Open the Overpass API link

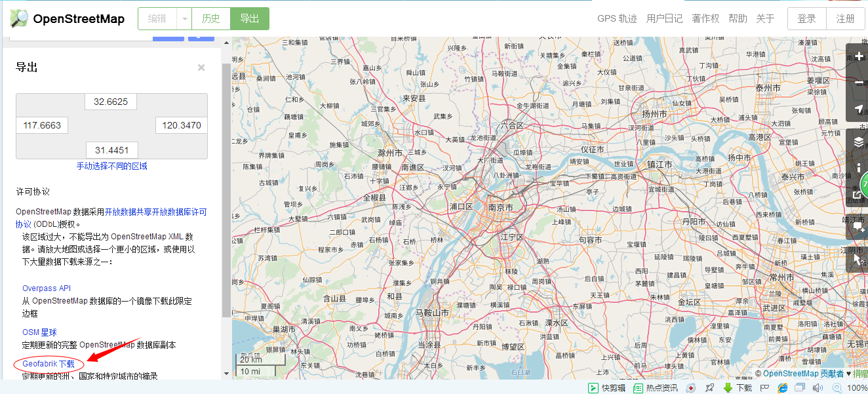click(x=47, y=288)
